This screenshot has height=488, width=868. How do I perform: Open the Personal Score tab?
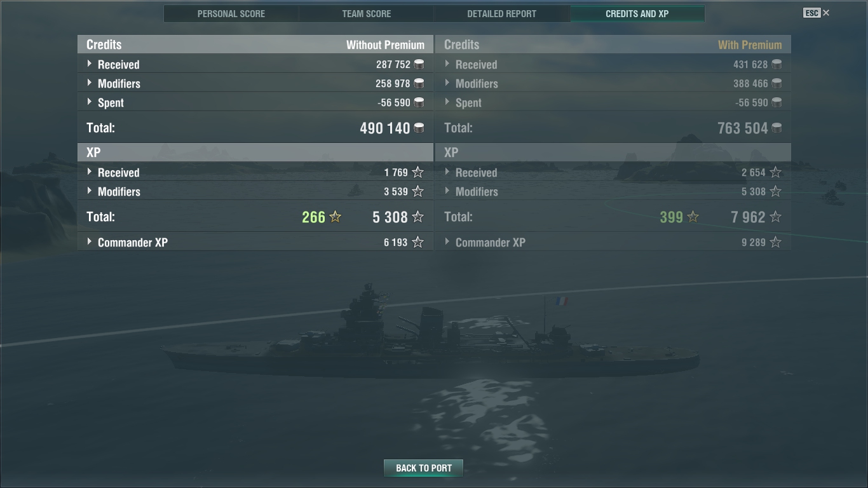[x=231, y=13]
